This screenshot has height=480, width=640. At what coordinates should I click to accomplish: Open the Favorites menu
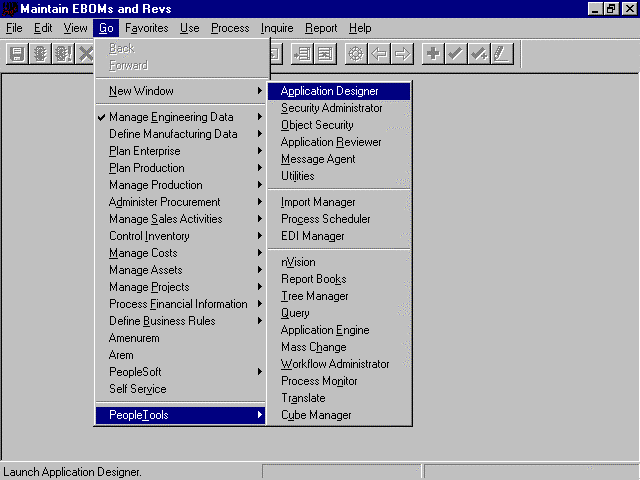click(x=147, y=28)
